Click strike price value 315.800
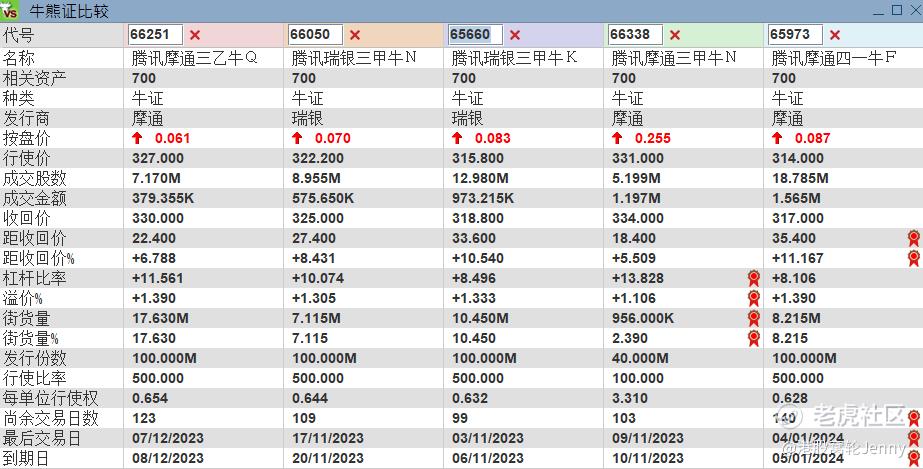The width and height of the screenshot is (923, 469). click(x=478, y=158)
